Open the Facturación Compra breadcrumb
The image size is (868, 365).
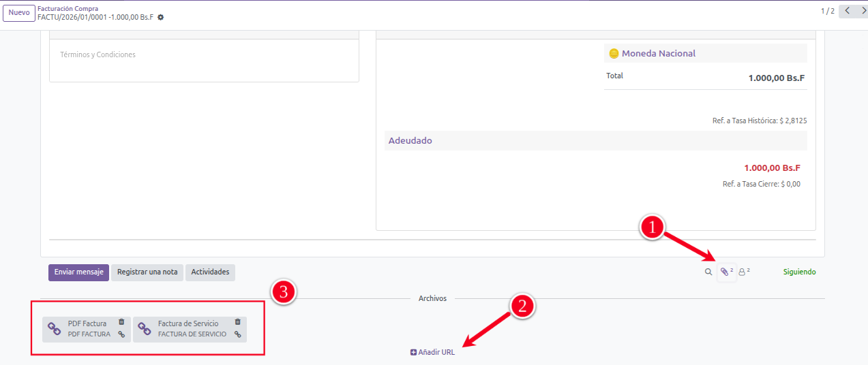point(68,8)
